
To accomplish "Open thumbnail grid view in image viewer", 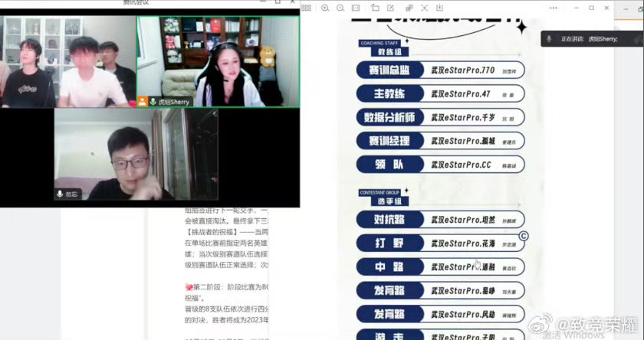I will [307, 8].
